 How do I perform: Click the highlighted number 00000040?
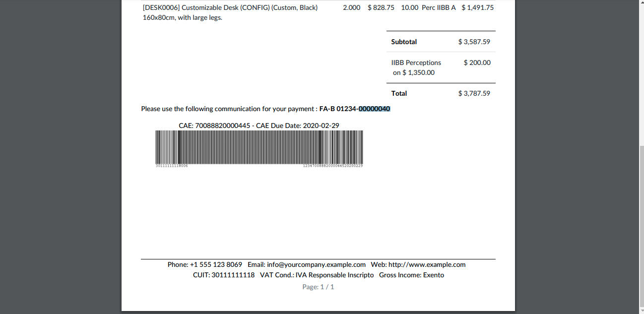(x=375, y=109)
